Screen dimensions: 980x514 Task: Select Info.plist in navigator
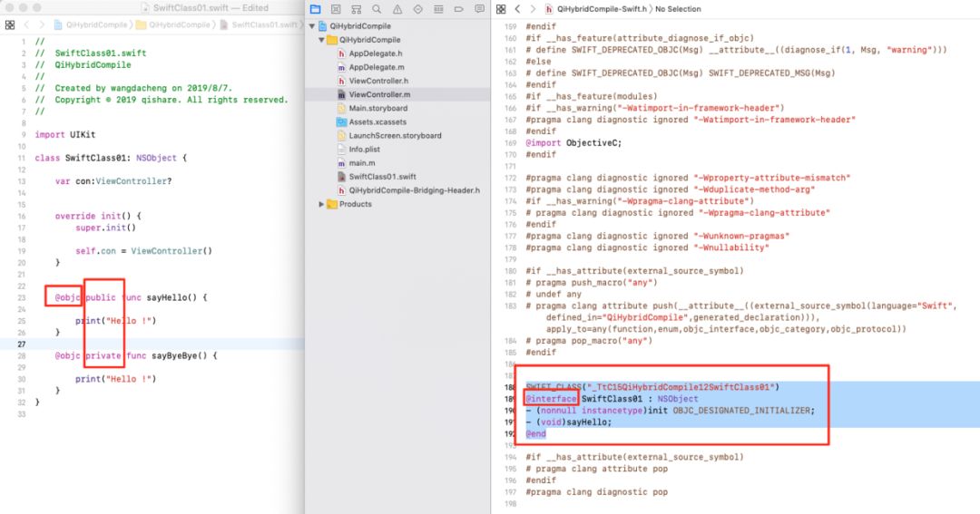click(365, 150)
